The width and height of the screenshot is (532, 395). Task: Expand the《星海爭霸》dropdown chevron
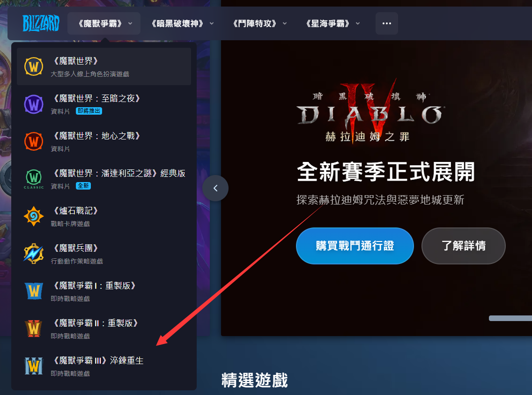click(x=358, y=24)
